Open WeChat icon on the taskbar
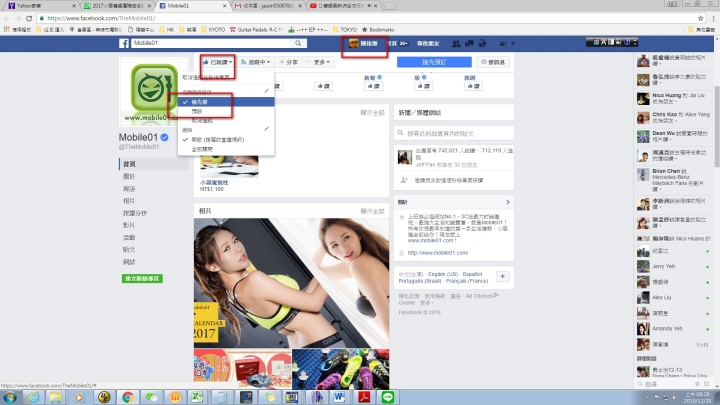 coord(152,397)
